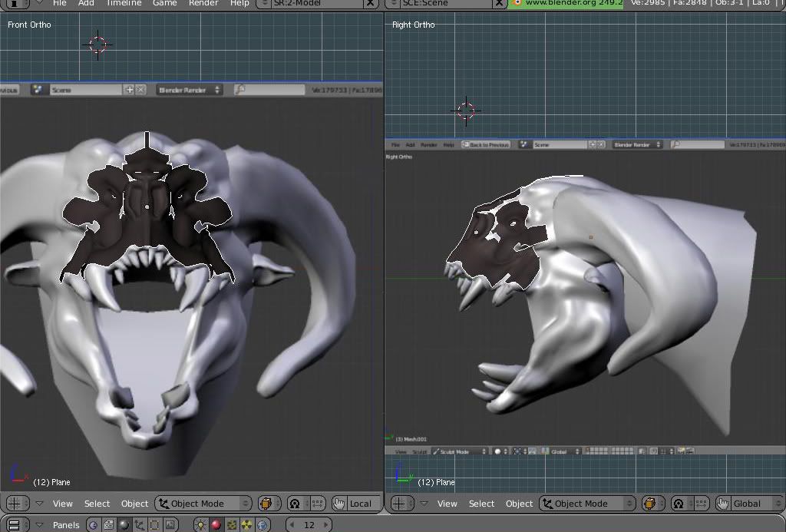Viewport: 786px width, 532px height.
Task: Open the Scene context buttons icon
Action: pos(170,525)
